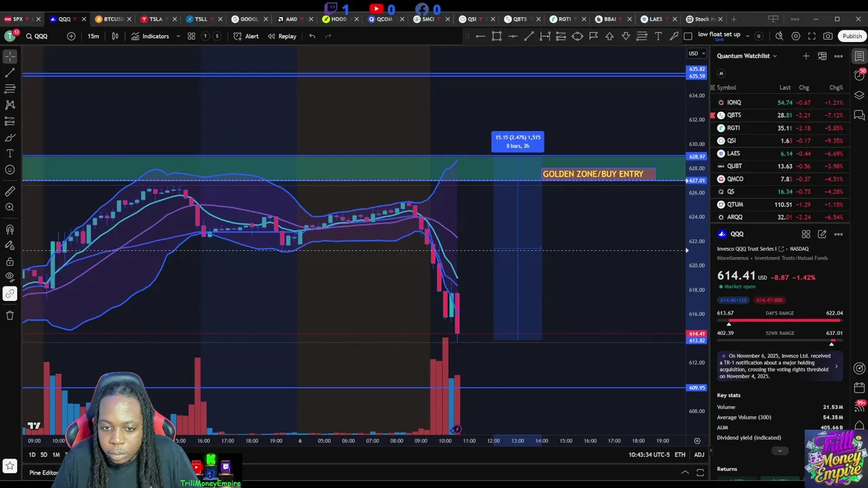Viewport: 868px width, 488px height.
Task: Switch to the BTCUSD browser tab
Action: coord(111,19)
